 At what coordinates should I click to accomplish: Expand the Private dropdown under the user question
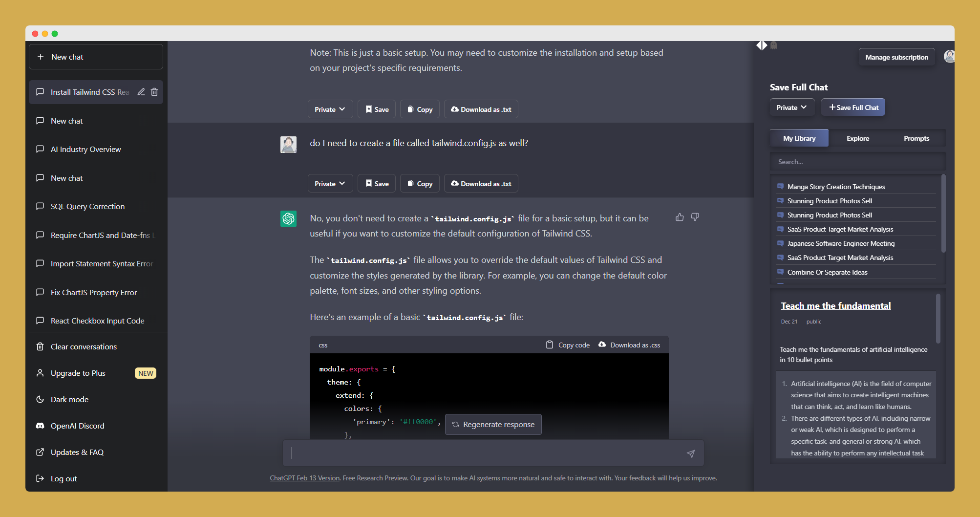click(330, 184)
